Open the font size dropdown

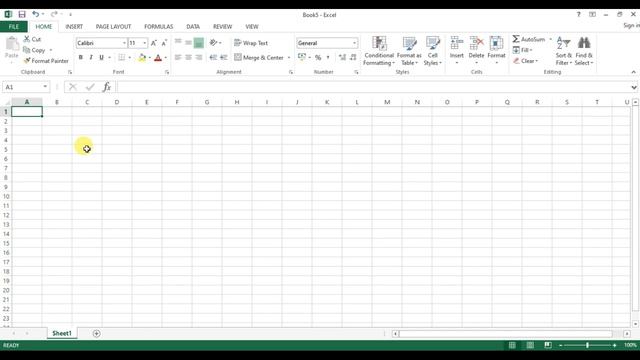click(x=144, y=43)
